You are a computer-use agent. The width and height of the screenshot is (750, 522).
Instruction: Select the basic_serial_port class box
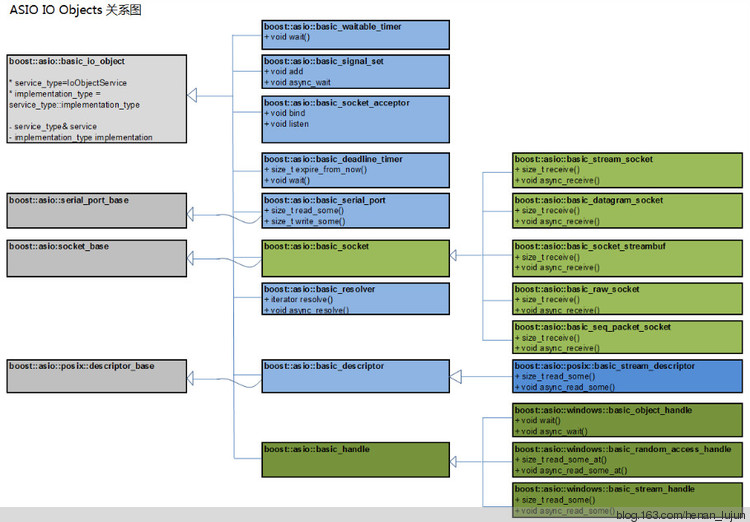[x=355, y=211]
